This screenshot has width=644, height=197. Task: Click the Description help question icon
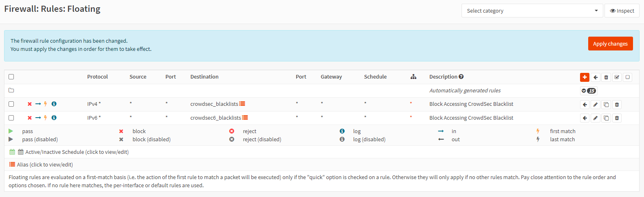(x=461, y=77)
